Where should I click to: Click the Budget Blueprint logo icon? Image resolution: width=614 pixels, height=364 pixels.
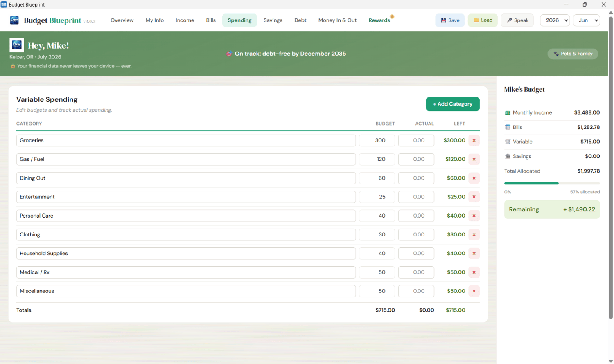click(x=14, y=20)
